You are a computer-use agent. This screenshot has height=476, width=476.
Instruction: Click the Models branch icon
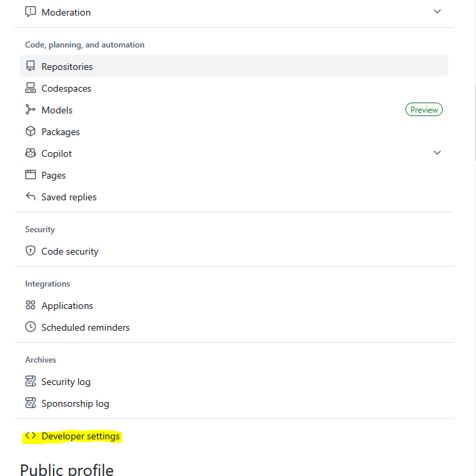(x=30, y=110)
